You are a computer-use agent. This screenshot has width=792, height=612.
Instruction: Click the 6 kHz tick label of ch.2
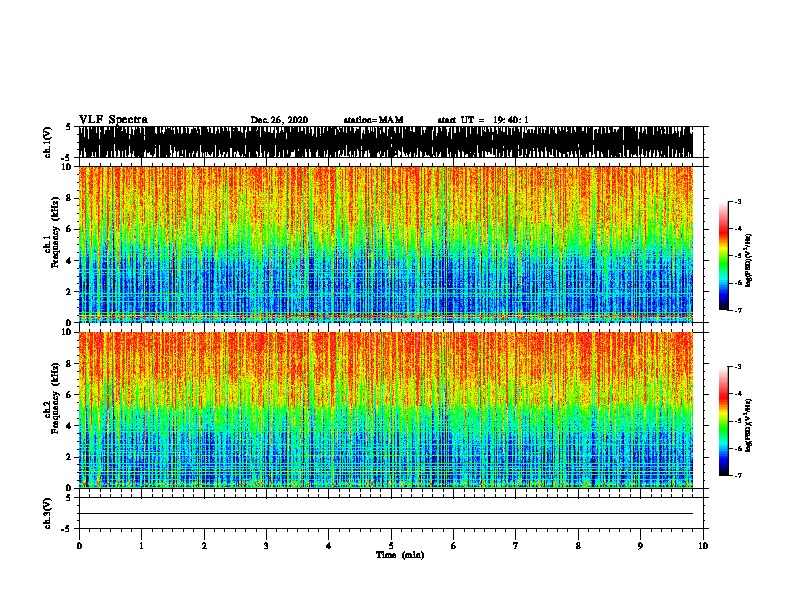(70, 394)
